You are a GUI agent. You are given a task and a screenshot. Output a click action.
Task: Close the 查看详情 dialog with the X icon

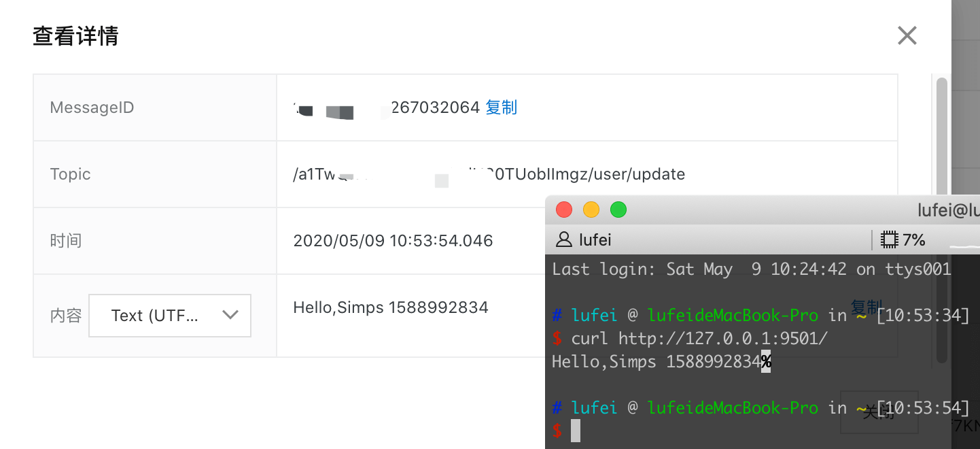coord(907,35)
